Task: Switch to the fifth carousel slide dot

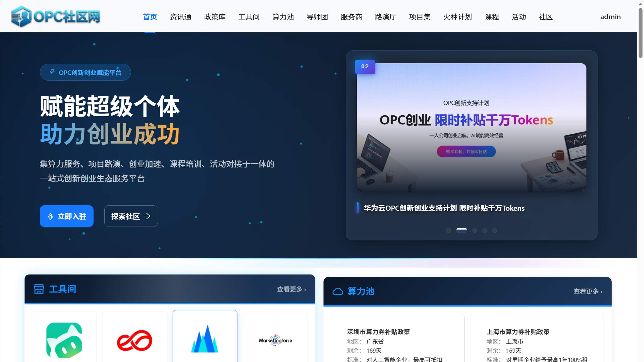Action: (x=494, y=230)
